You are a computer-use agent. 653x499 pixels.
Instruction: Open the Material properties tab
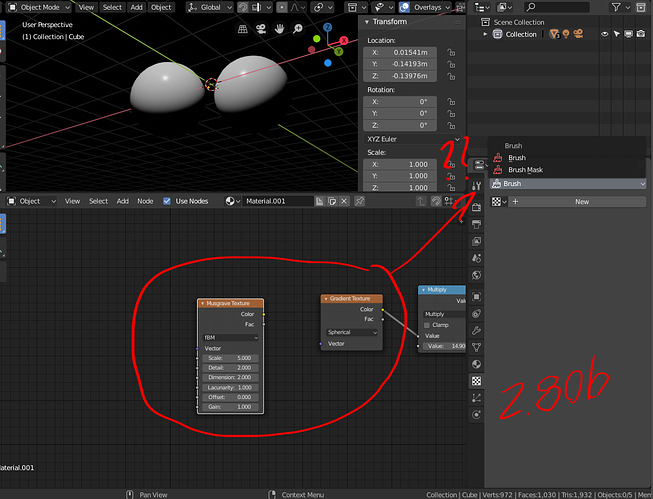(x=476, y=364)
